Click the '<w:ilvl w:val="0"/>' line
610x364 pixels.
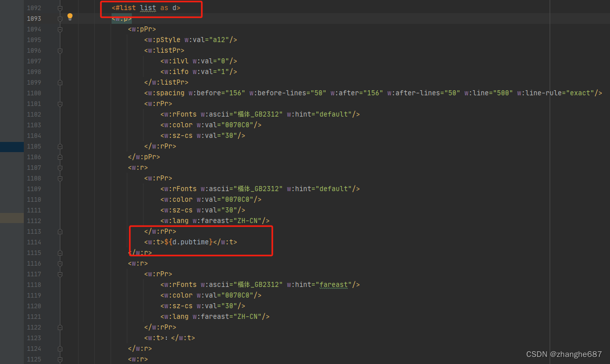pos(199,61)
